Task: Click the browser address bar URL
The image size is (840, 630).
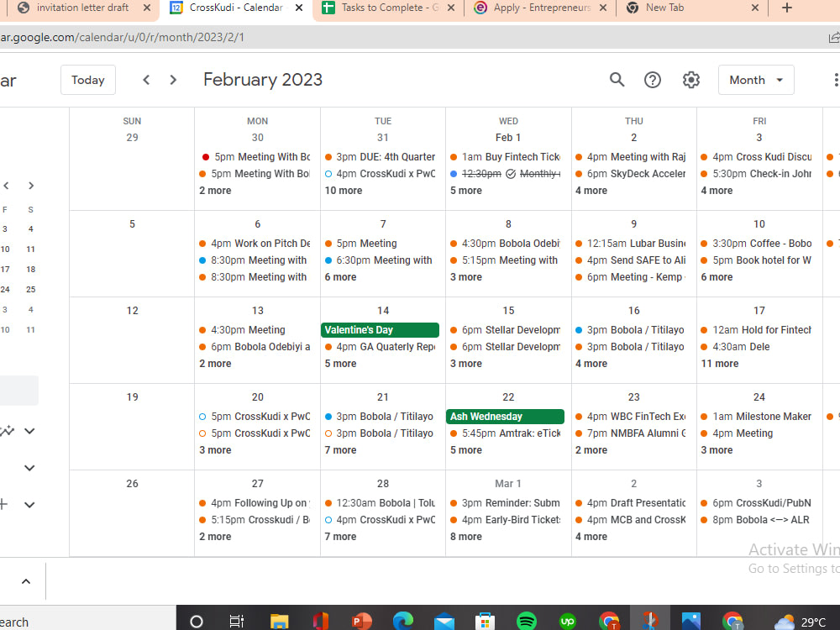Action: (x=122, y=38)
